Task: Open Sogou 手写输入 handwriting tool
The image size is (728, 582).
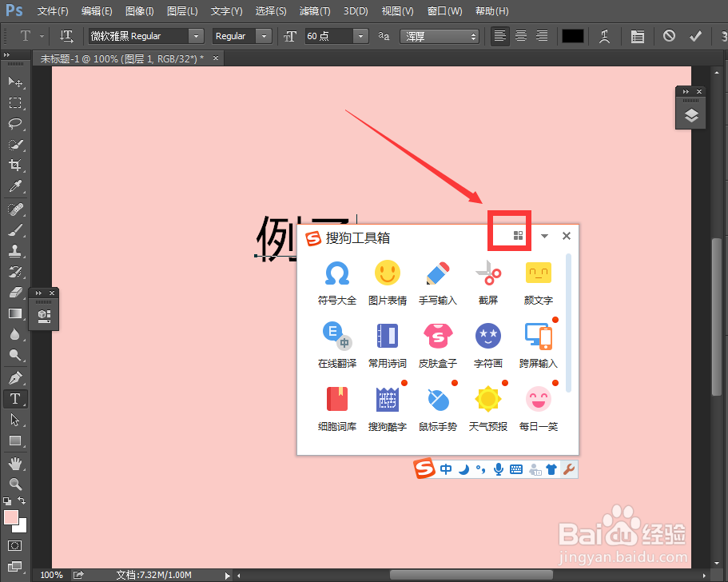Action: [x=438, y=283]
